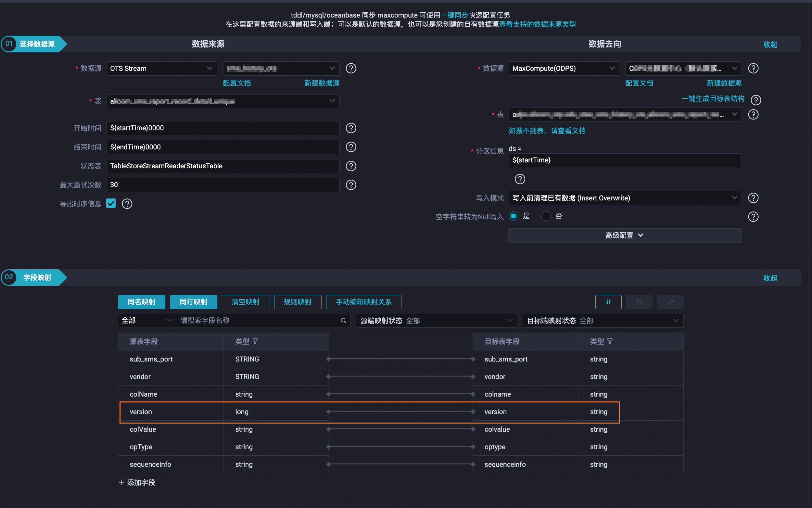812x508 pixels.
Task: Click the 最大重试次数 input field
Action: 222,185
